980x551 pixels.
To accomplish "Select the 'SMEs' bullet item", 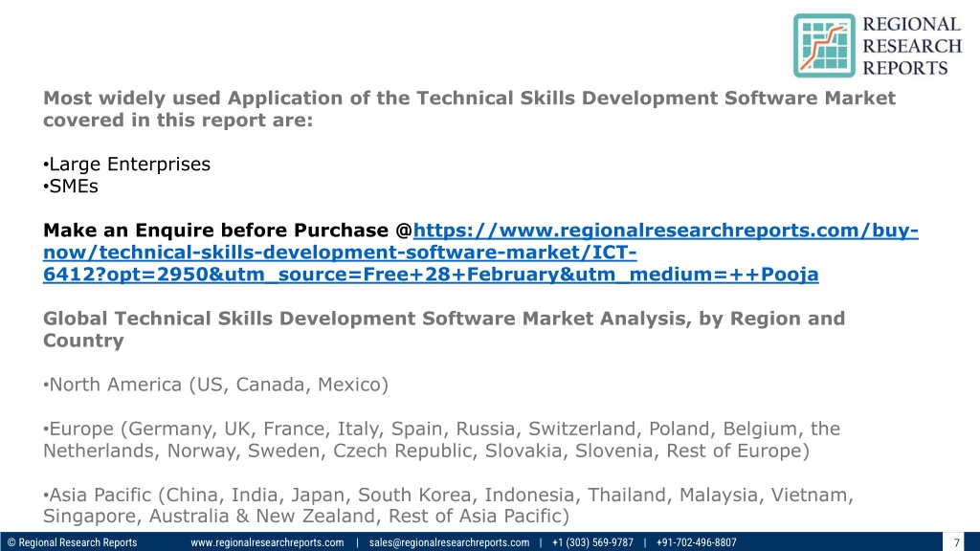I will (x=71, y=187).
